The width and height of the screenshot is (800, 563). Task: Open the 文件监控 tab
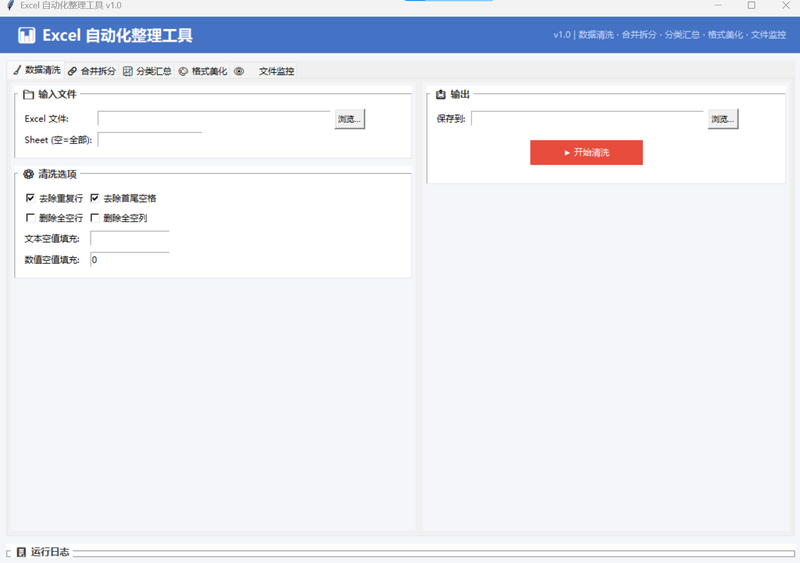coord(264,71)
